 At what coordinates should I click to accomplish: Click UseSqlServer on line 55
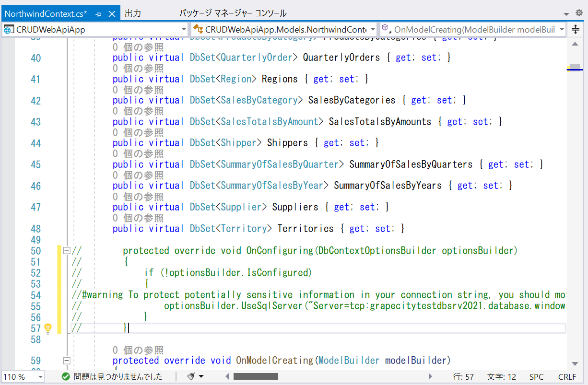tap(272, 306)
